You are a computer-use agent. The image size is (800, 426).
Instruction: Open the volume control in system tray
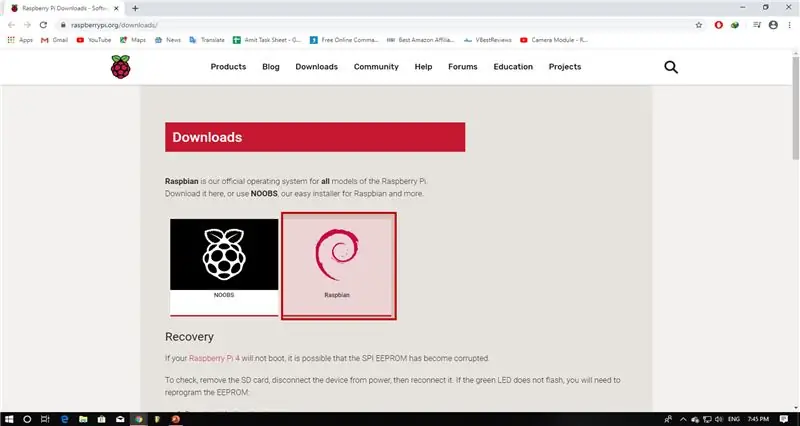coord(718,419)
